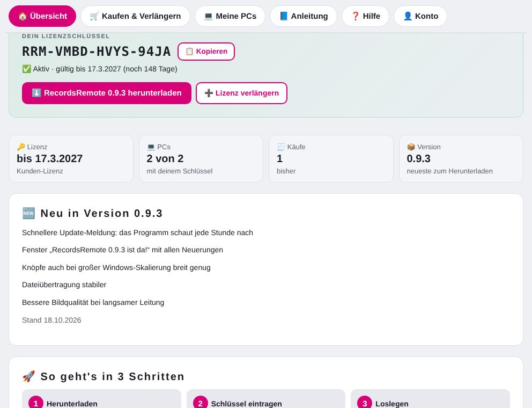Click the Käufe count 1
Viewport: 532px width, 408px height.
click(x=279, y=159)
